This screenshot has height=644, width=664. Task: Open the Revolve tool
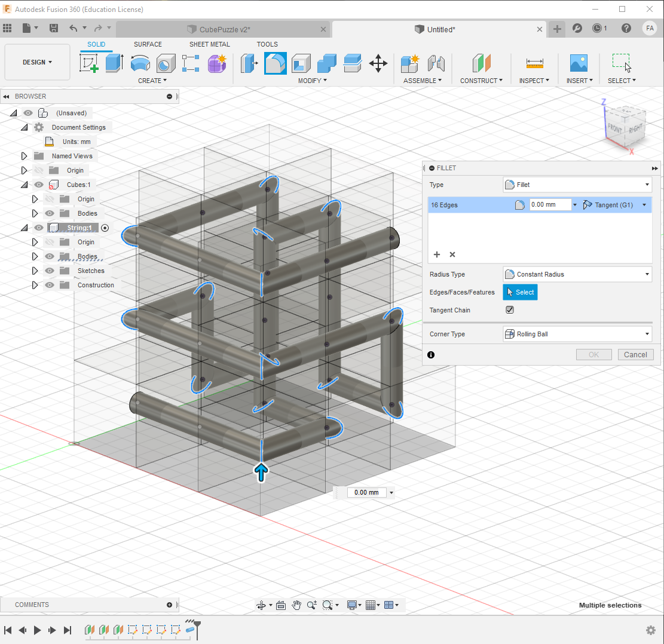(x=140, y=63)
